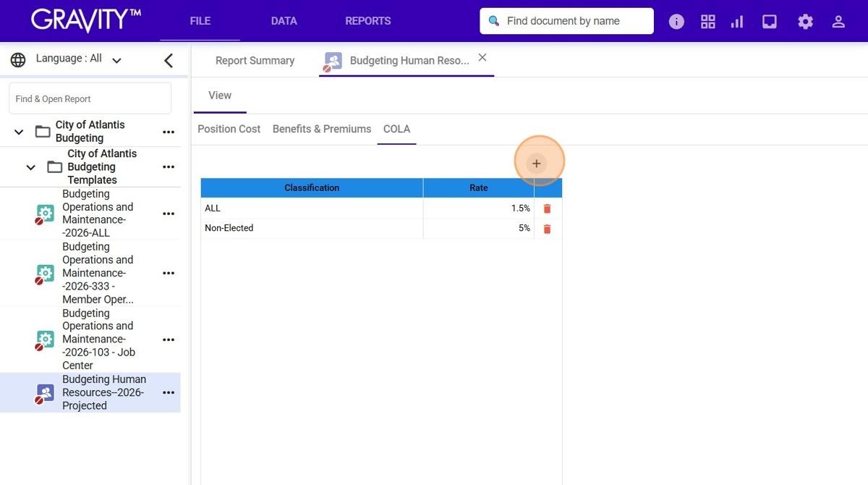868x485 pixels.
Task: Click the Budgeting Templates folder icon
Action: tap(55, 167)
